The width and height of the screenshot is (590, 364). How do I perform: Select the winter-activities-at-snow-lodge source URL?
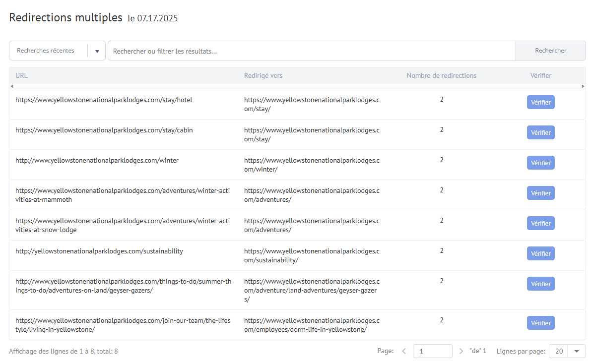click(123, 225)
